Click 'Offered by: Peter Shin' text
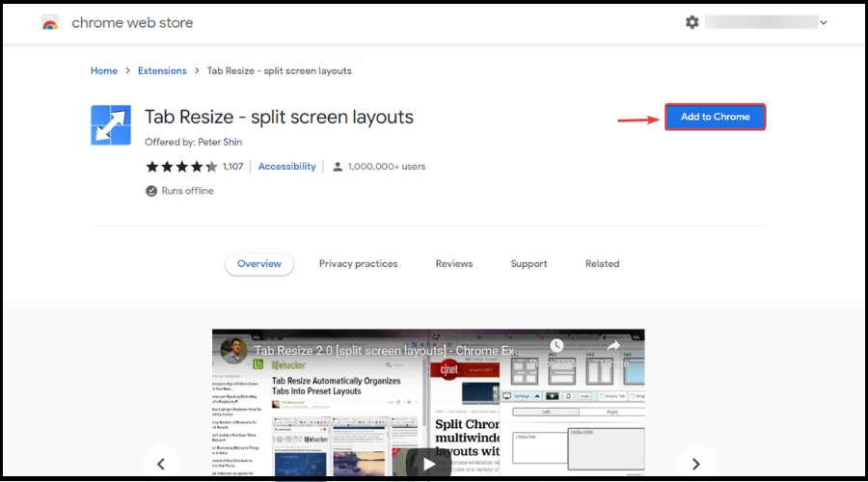This screenshot has width=868, height=482. point(193,143)
